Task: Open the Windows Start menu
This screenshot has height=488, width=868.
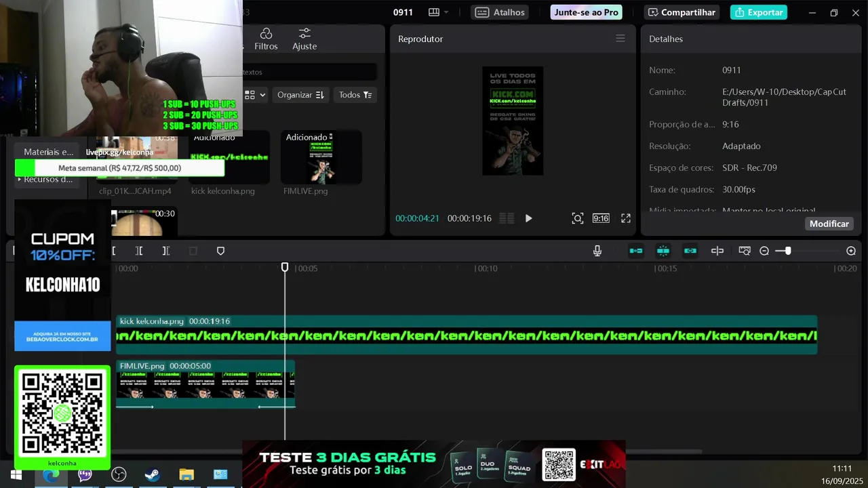Action: point(16,474)
